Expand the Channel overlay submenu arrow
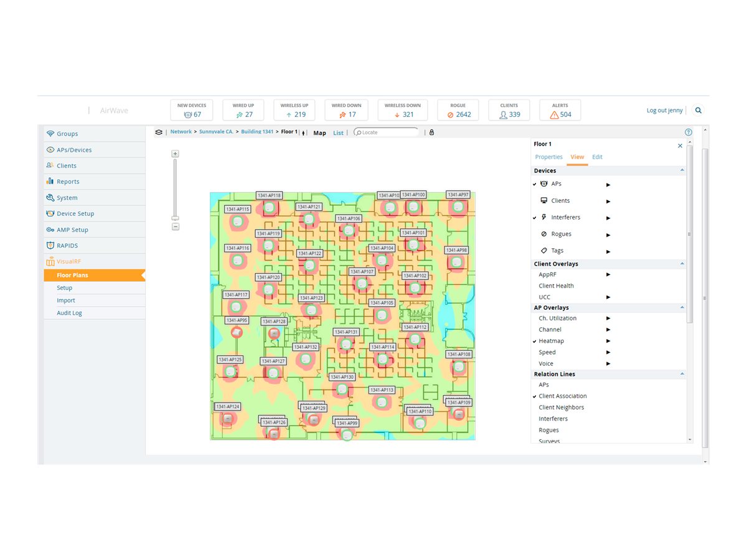This screenshot has height=560, width=747. (608, 330)
